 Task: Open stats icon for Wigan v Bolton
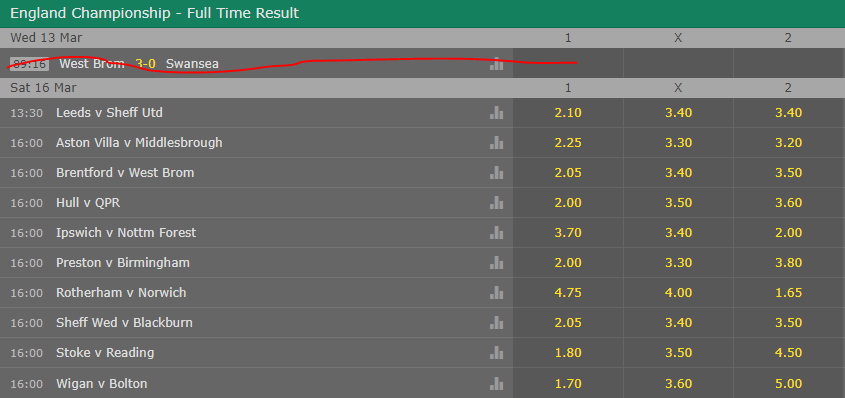pos(496,383)
